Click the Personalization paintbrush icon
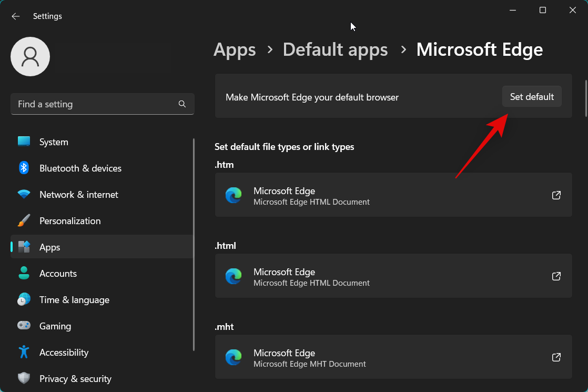Screen dimensions: 588x392 [24, 220]
